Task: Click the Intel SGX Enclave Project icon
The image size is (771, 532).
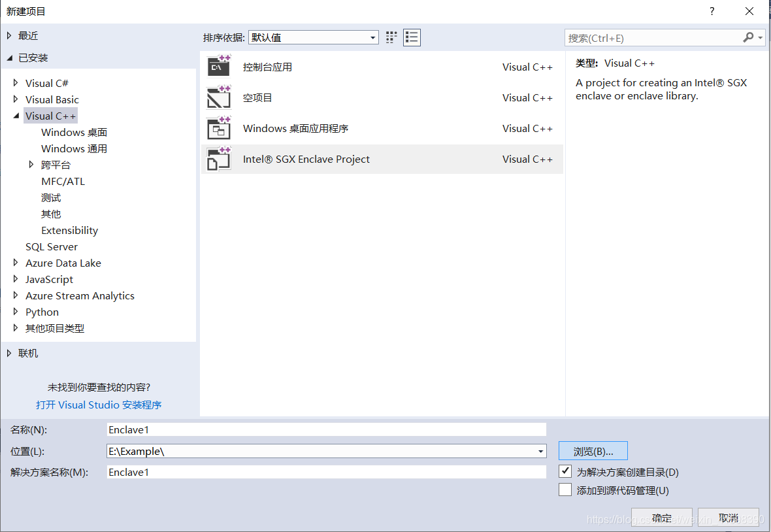Action: pyautogui.click(x=219, y=159)
